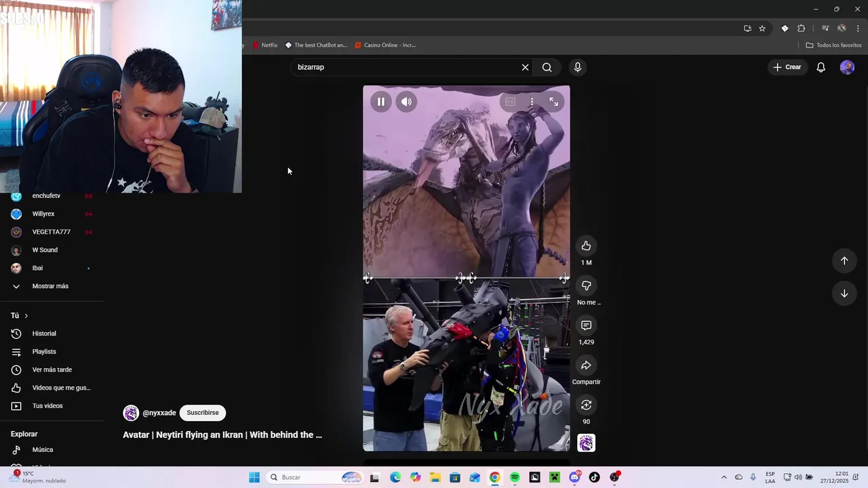Viewport: 868px width, 488px height.
Task: Open Ver más tarde in the sidebar
Action: pyautogui.click(x=52, y=370)
